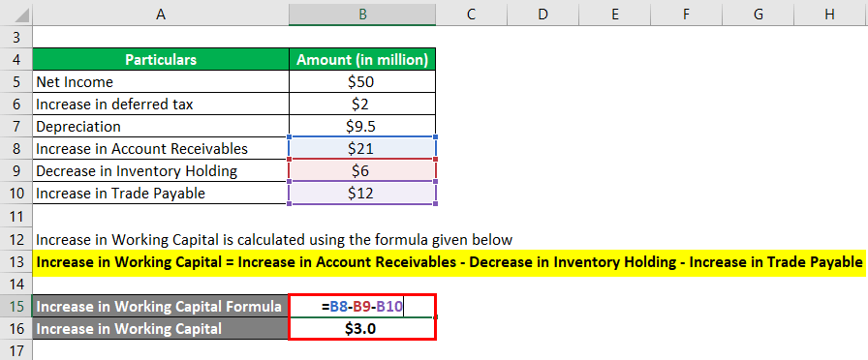The width and height of the screenshot is (868, 360).
Task: Select the $50 amount cell
Action: (362, 82)
